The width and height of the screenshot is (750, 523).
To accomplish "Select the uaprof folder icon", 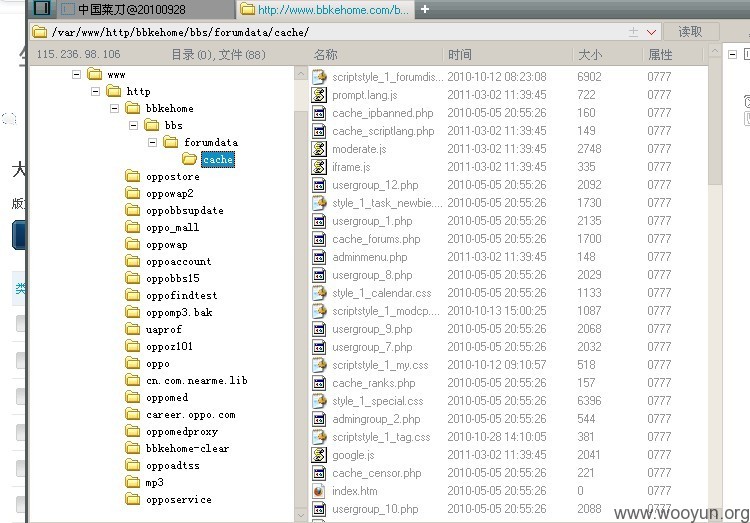I will pyautogui.click(x=132, y=329).
